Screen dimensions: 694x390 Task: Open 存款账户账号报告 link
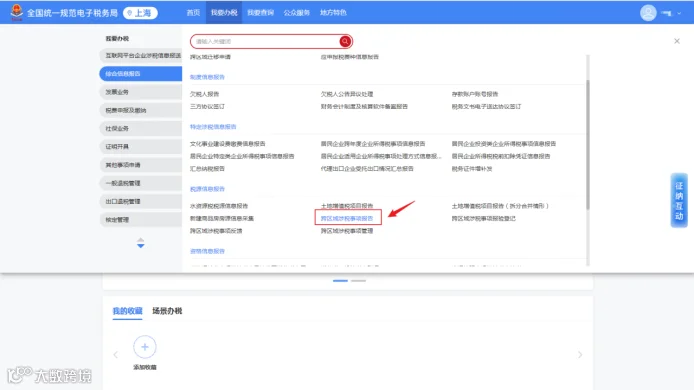(474, 94)
